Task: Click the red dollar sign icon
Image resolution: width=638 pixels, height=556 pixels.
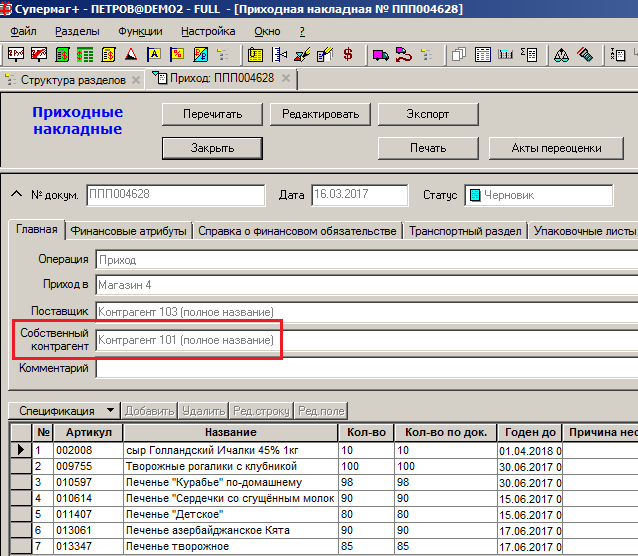Action: click(x=348, y=54)
